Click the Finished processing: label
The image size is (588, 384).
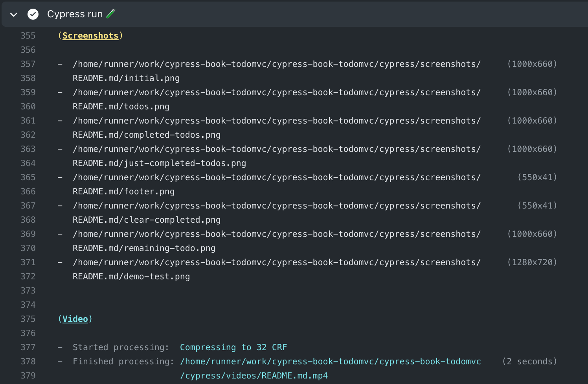123,362
